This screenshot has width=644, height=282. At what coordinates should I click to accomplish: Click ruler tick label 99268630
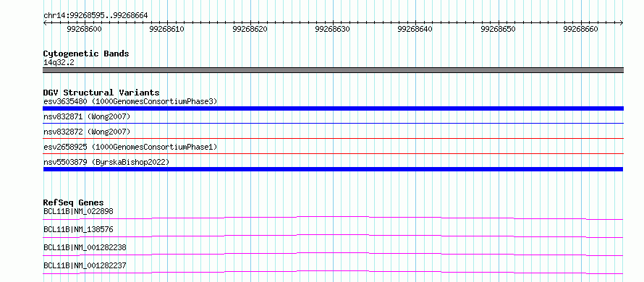332,30
